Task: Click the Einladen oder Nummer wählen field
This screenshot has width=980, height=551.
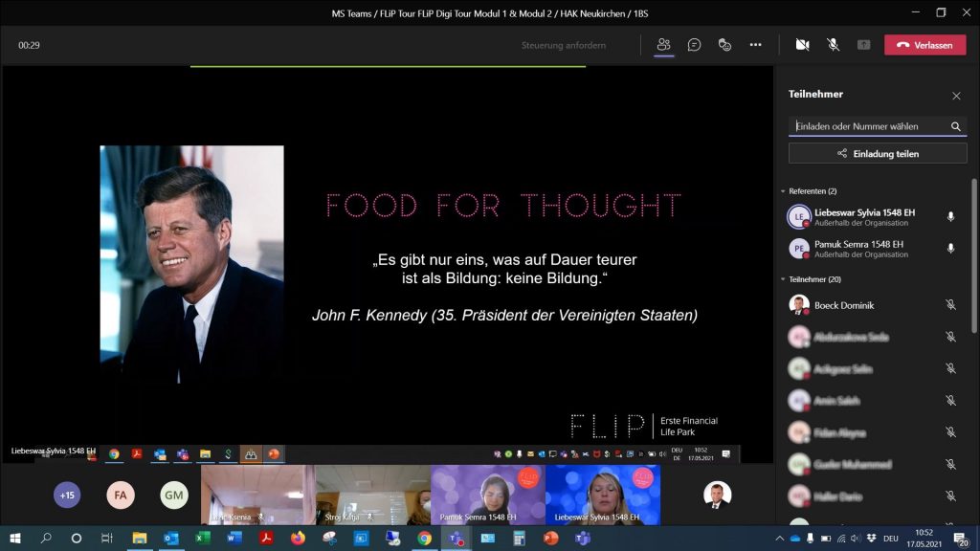Action: click(866, 126)
